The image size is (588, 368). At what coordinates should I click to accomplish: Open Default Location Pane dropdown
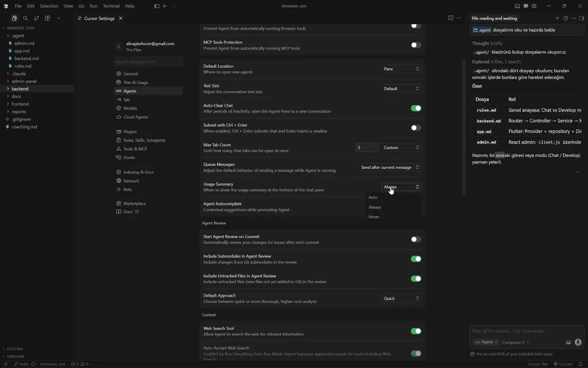[401, 69]
